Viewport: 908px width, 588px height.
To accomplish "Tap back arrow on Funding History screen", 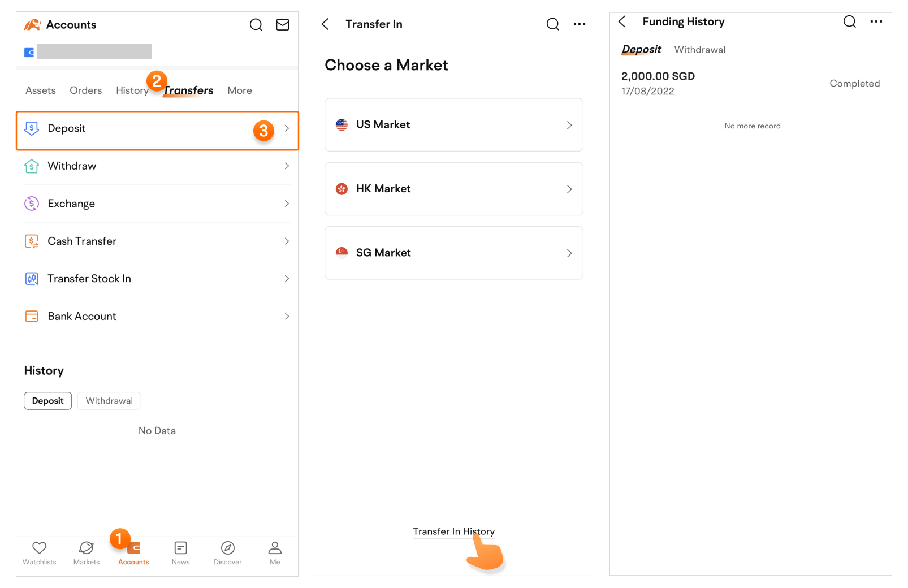I will 622,22.
